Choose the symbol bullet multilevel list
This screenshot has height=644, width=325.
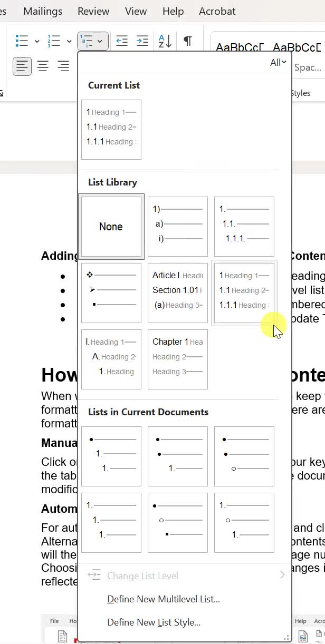tap(111, 293)
